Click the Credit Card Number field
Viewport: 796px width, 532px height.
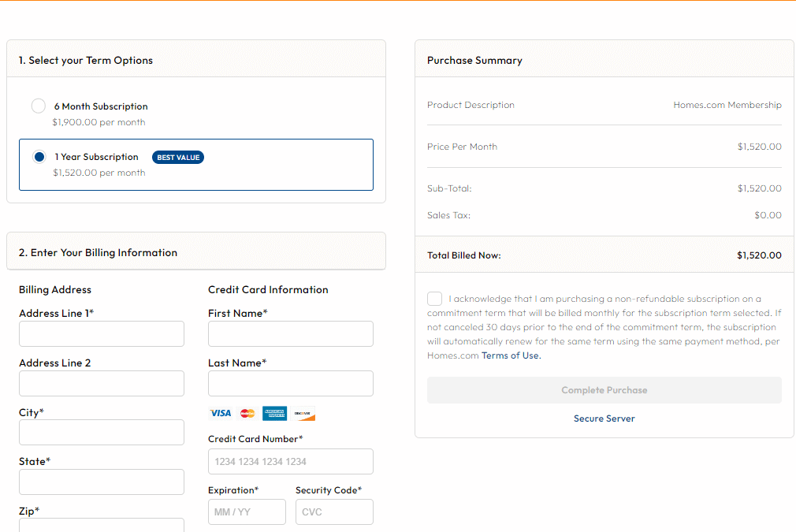pyautogui.click(x=291, y=461)
